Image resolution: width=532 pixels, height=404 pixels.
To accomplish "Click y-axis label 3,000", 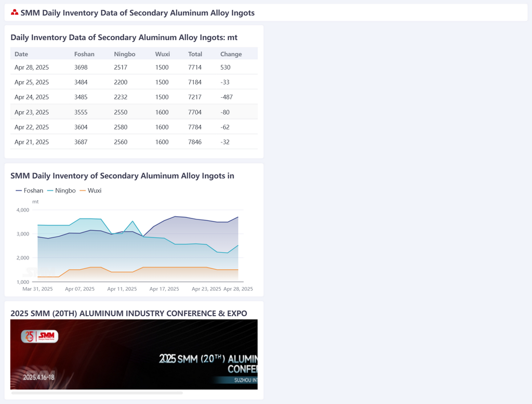I will (23, 234).
